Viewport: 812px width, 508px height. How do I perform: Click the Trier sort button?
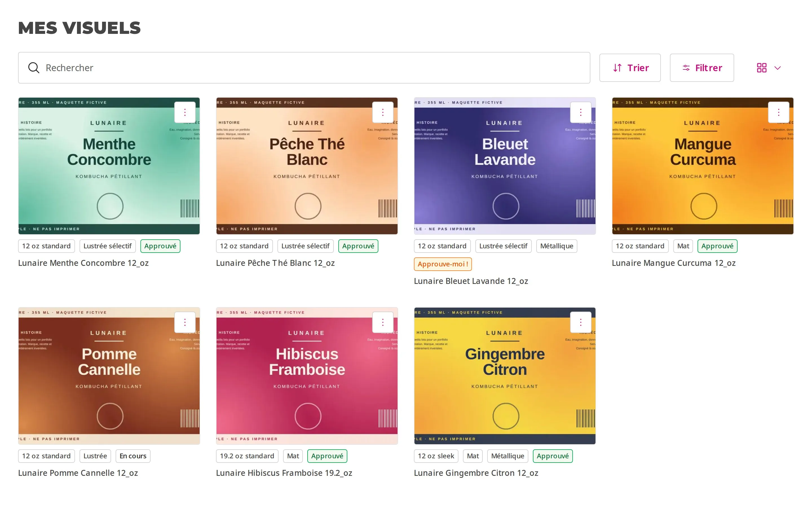coord(630,68)
